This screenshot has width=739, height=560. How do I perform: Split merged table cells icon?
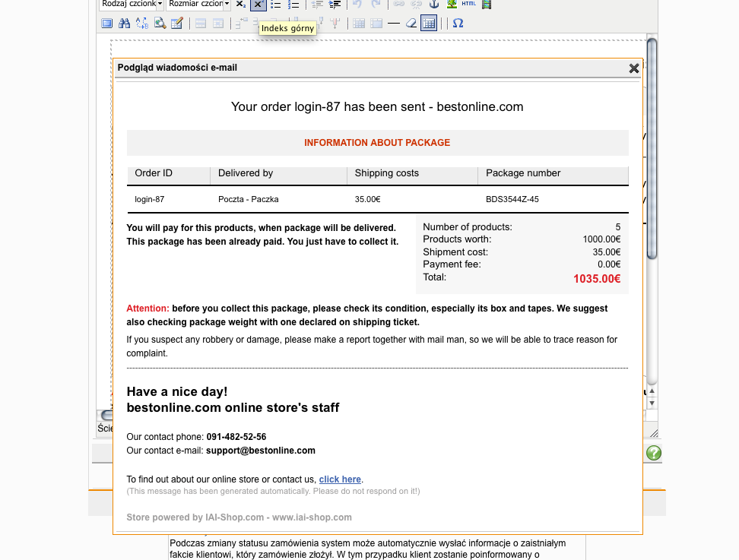(x=359, y=23)
